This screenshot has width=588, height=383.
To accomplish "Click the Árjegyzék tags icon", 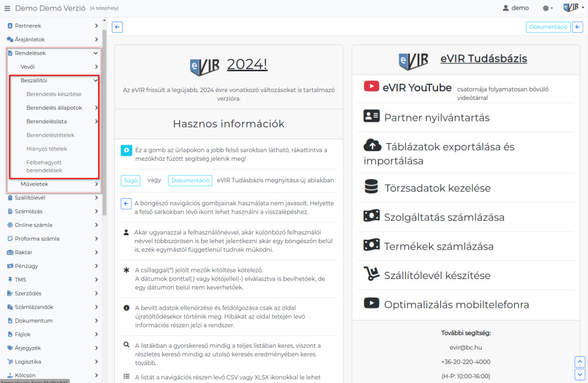I will tap(10, 348).
